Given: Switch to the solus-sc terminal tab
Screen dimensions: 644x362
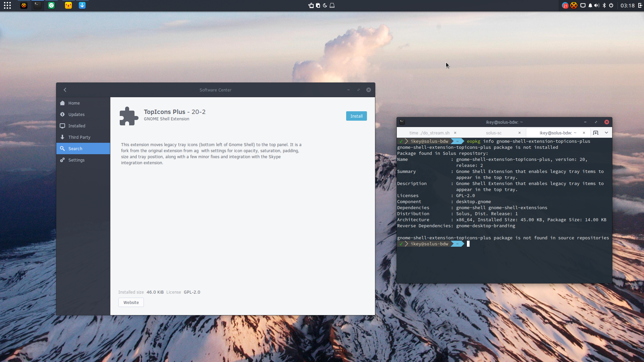Looking at the screenshot, I should (494, 133).
